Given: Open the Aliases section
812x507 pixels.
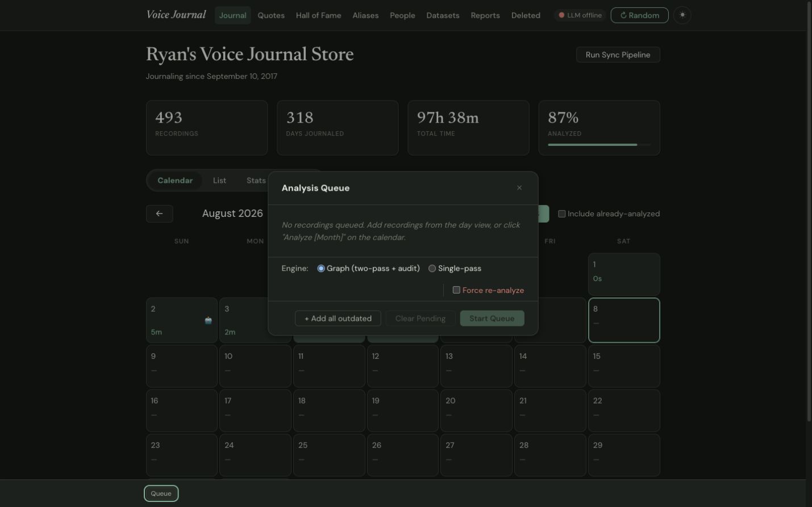Looking at the screenshot, I should coord(365,15).
